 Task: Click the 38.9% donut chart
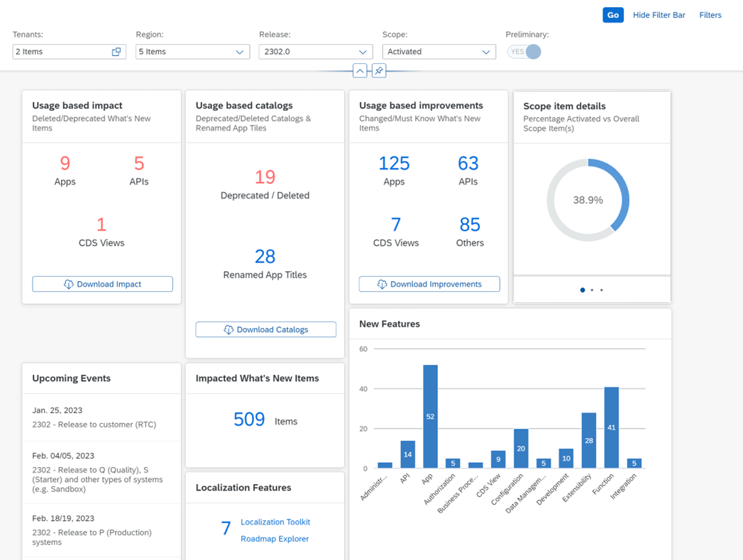coord(588,200)
